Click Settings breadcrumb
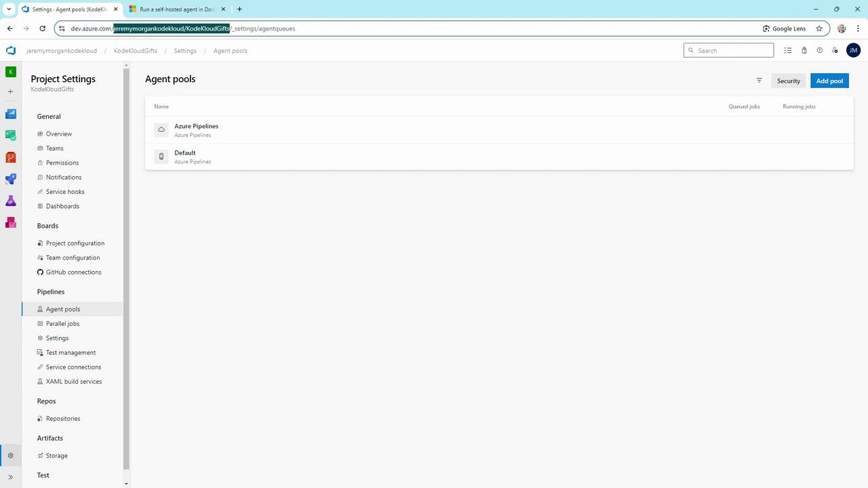The width and height of the screenshot is (868, 488). (184, 51)
